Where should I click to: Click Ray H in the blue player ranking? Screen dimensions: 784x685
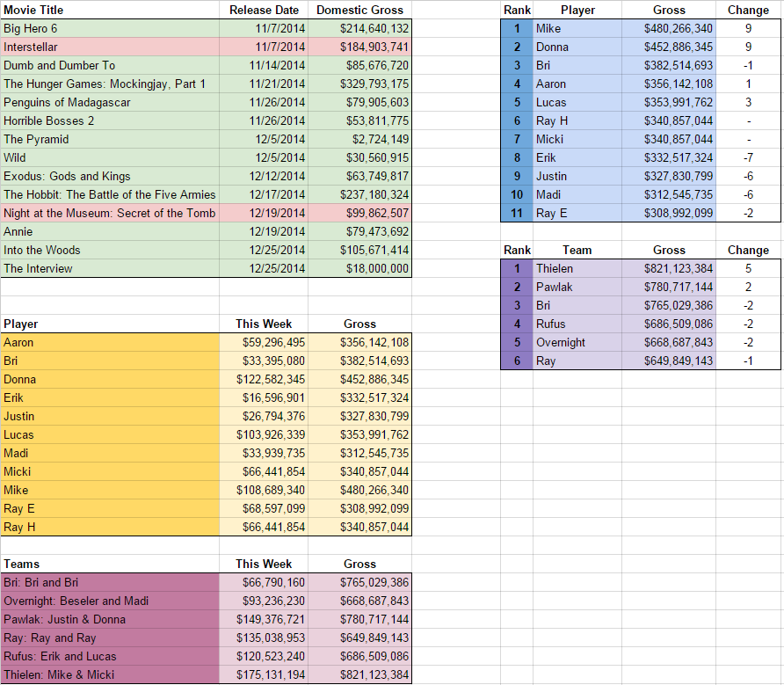(x=577, y=121)
